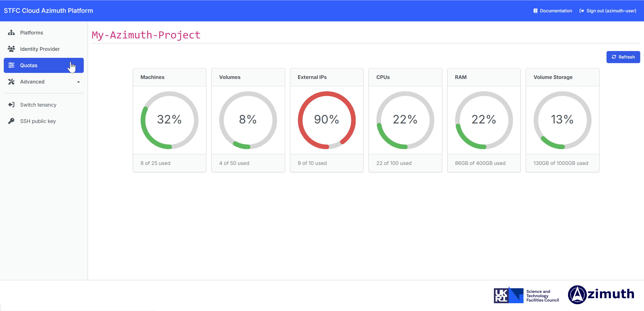Click the Identity Provider users icon

[x=11, y=49]
